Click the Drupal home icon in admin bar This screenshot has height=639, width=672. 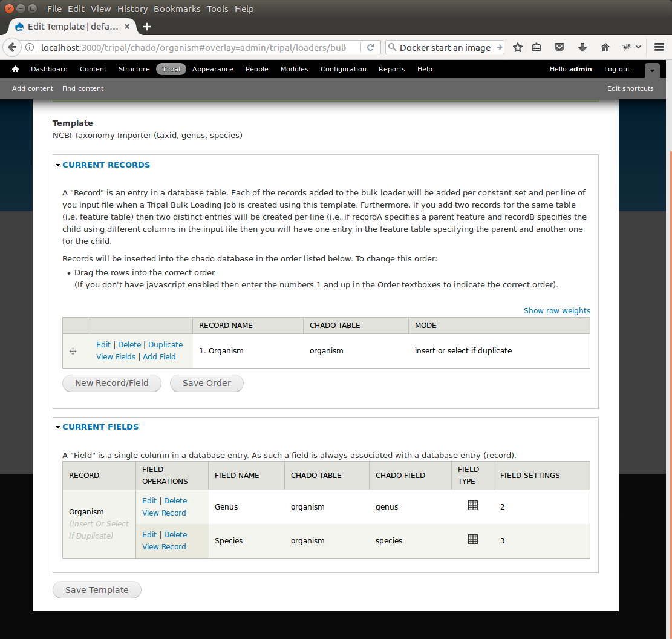tap(15, 69)
